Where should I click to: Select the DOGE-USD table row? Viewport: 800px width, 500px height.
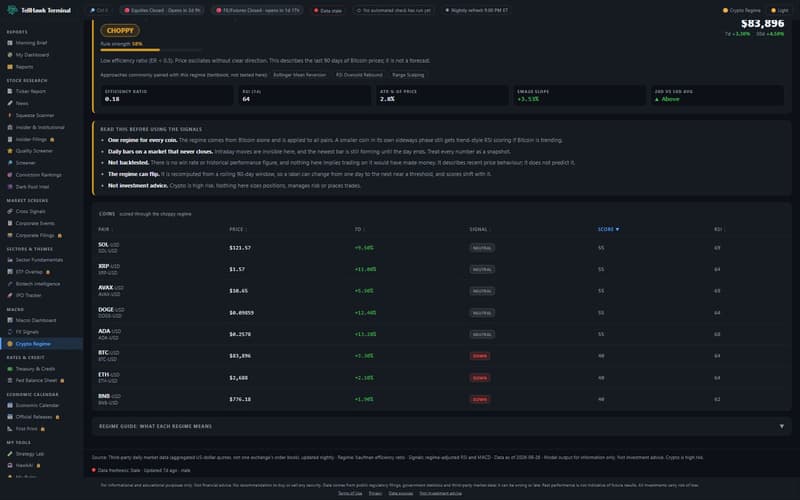[442, 313]
